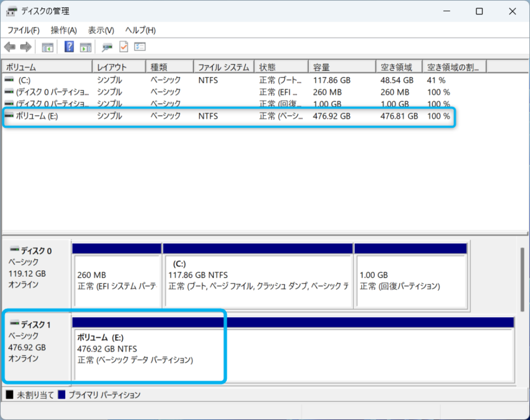Toggle the console tree pane icon
This screenshot has width=530, height=420.
[x=48, y=47]
